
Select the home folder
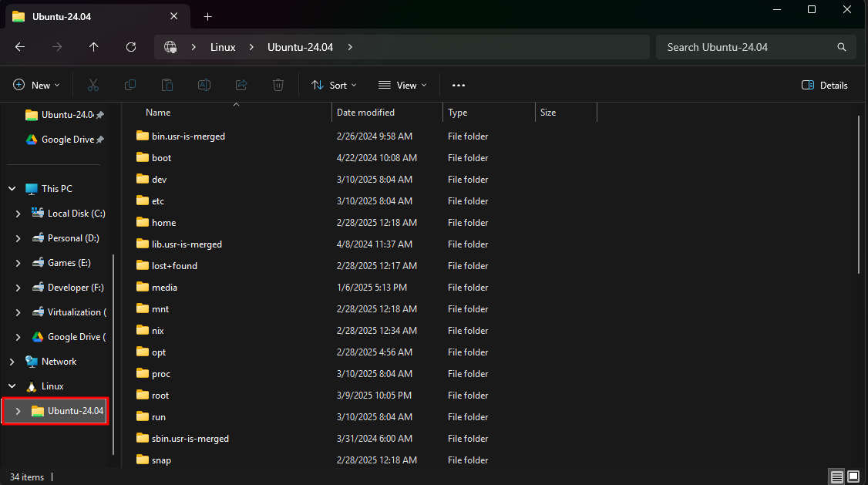point(156,223)
